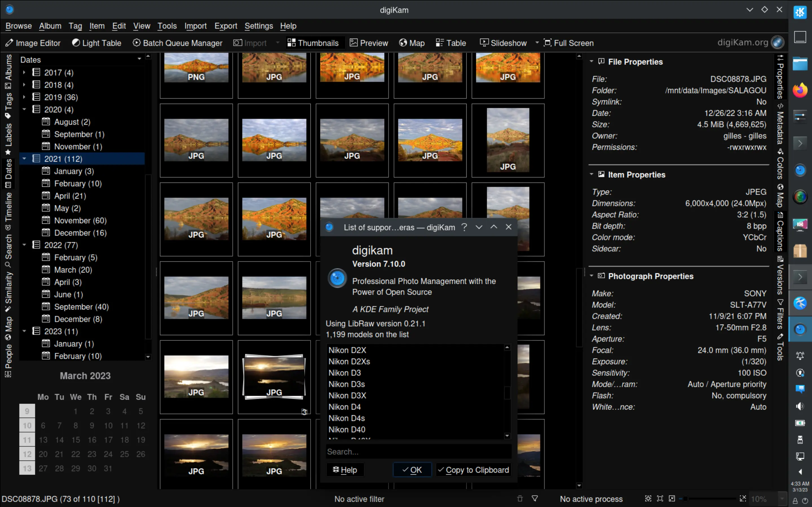Open the Light Table tool

click(97, 43)
